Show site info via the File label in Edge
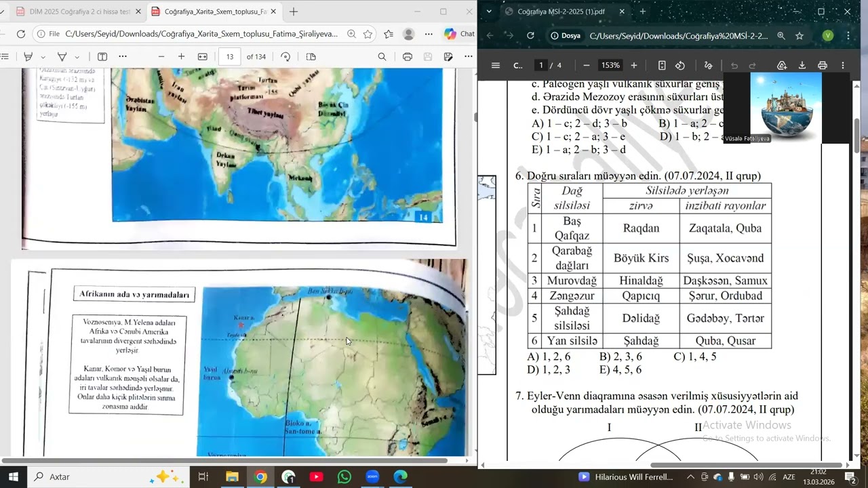Screen dimensions: 868x488 point(49,34)
